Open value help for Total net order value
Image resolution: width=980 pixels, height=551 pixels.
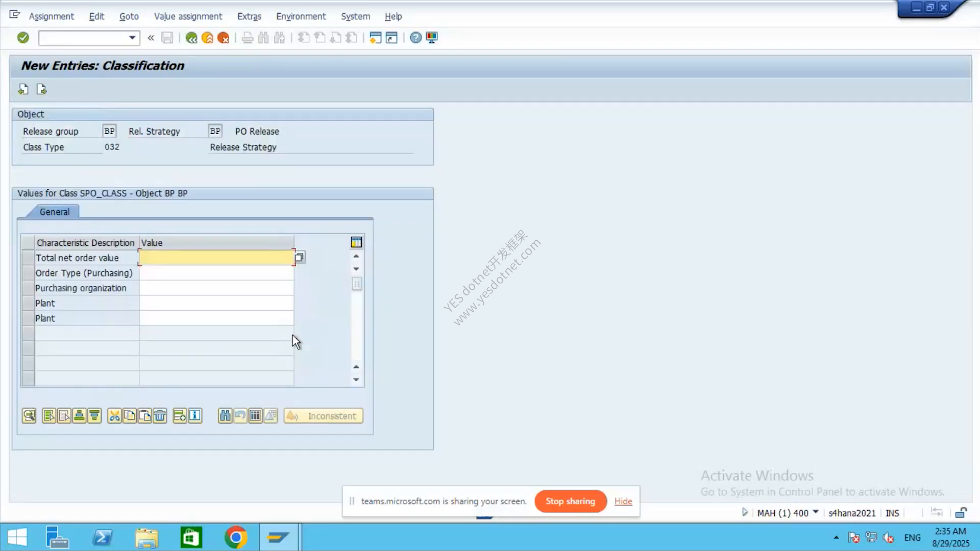(299, 258)
